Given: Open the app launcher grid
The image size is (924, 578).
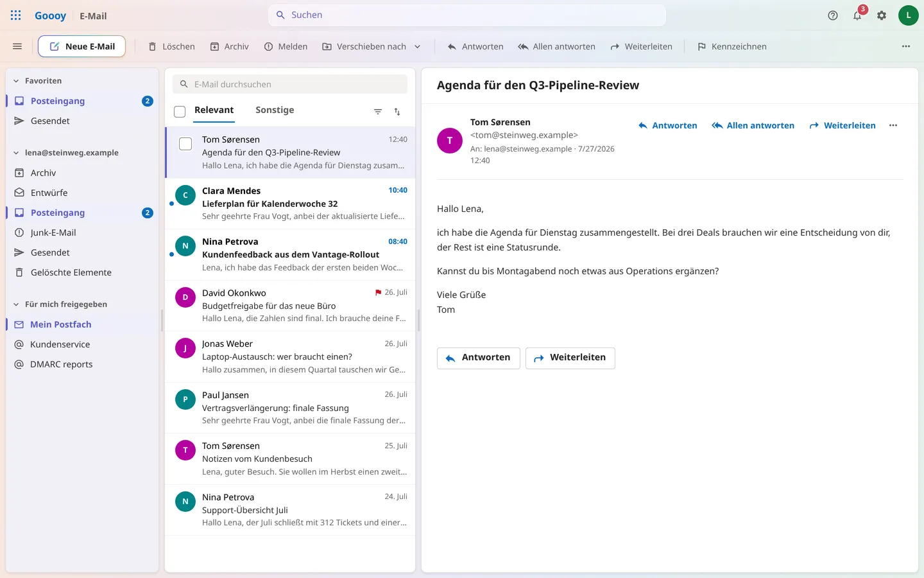Looking at the screenshot, I should click(16, 15).
